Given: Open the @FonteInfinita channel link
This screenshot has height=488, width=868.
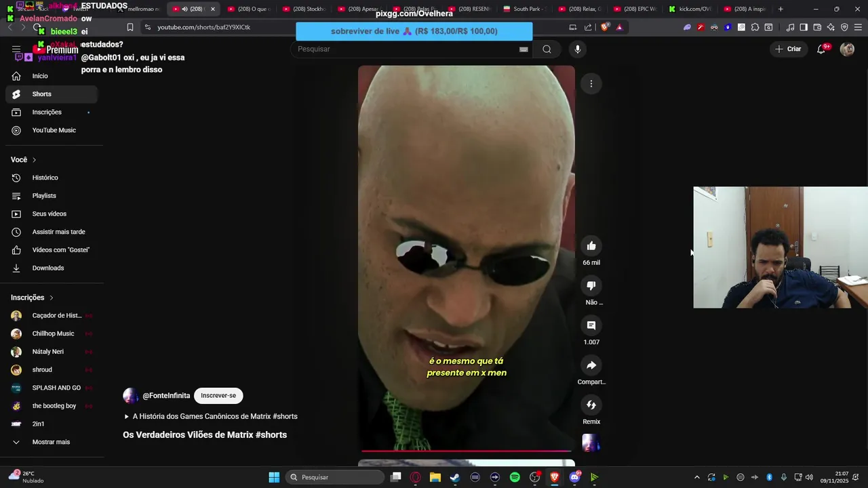Looking at the screenshot, I should pyautogui.click(x=166, y=396).
